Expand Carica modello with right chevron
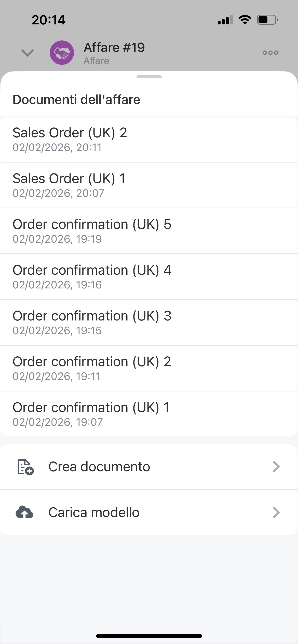The height and width of the screenshot is (644, 298). 276,512
